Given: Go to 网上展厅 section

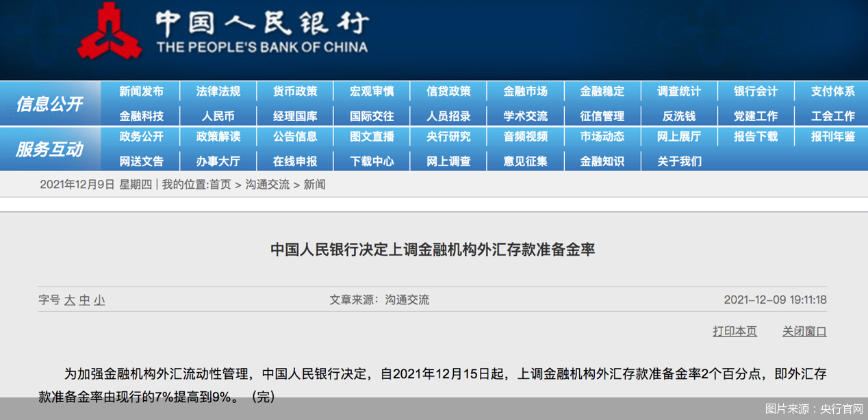Looking at the screenshot, I should pos(679,137).
